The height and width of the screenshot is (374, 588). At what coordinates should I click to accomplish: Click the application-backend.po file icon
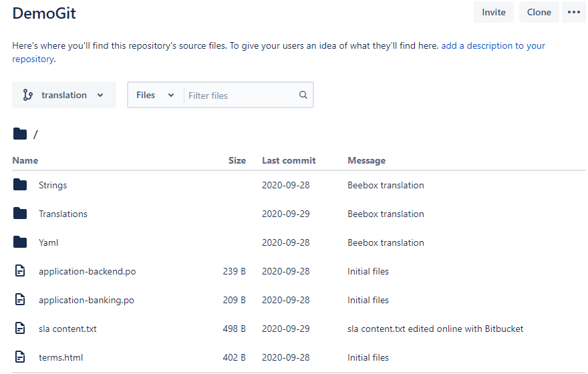coord(20,271)
